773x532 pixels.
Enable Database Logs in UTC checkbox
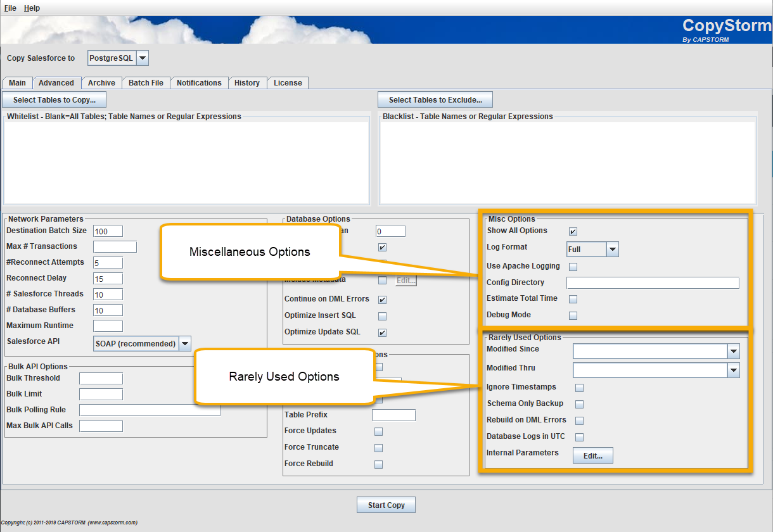[x=579, y=437]
